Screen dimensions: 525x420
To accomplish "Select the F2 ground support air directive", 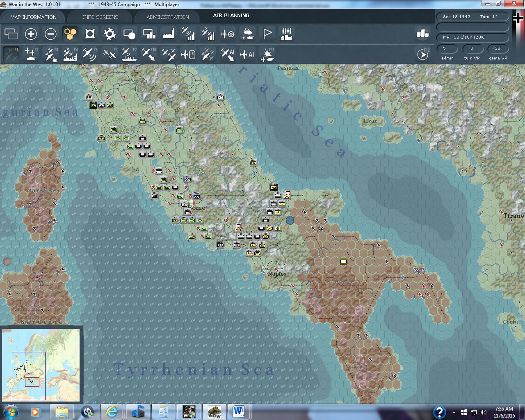I will coord(31,54).
